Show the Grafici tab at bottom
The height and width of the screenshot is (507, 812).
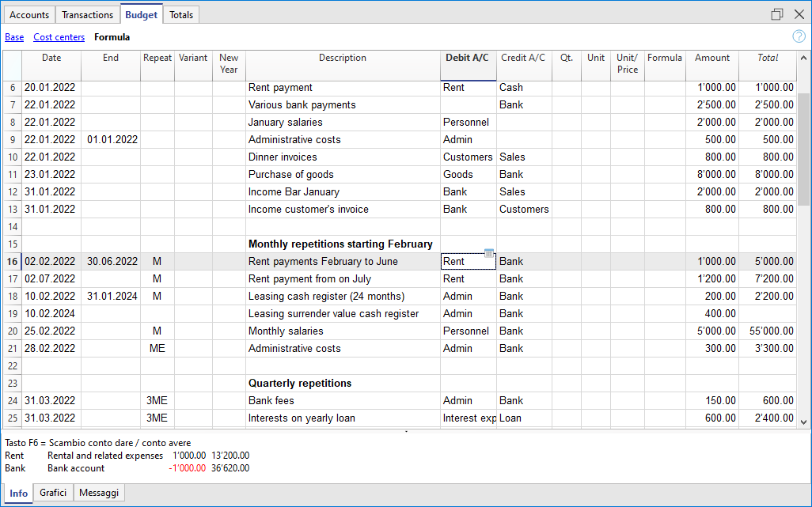coord(53,493)
